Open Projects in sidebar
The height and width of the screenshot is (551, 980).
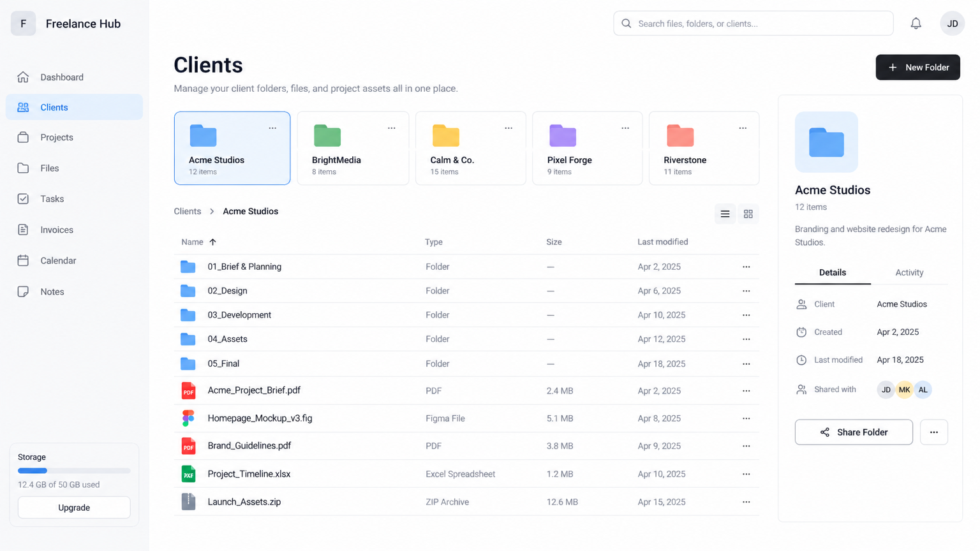74,137
